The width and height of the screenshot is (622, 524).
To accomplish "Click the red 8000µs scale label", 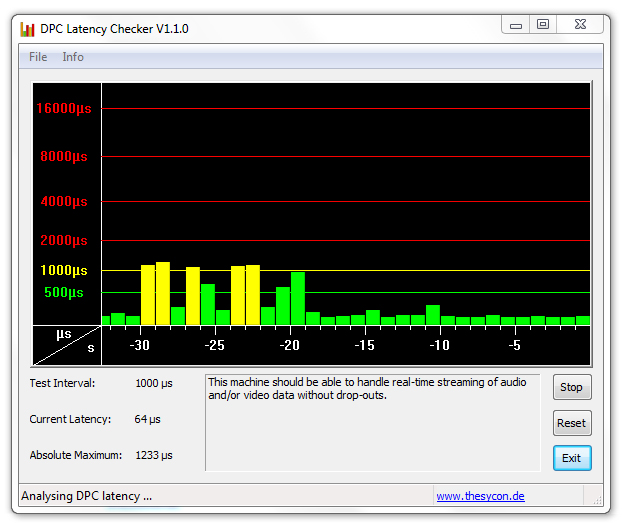I will pyautogui.click(x=63, y=156).
